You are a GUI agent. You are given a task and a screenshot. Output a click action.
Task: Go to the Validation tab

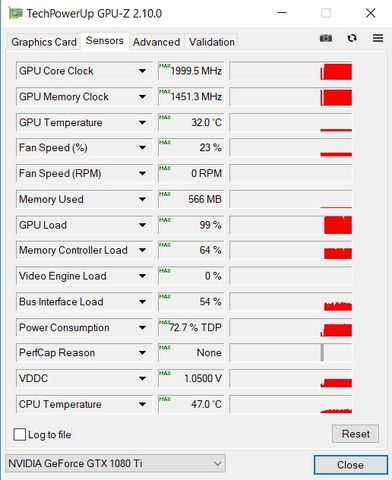212,42
